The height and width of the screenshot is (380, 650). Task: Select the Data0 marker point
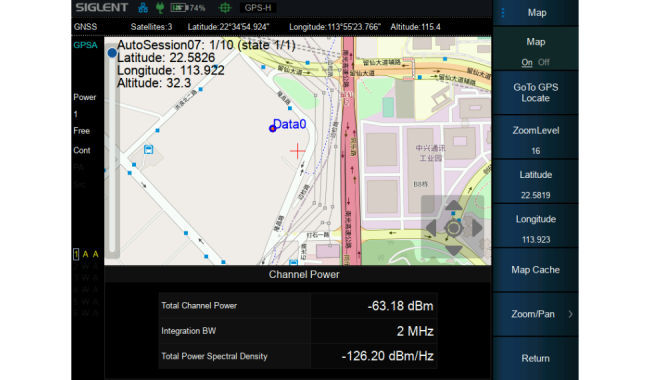point(272,129)
